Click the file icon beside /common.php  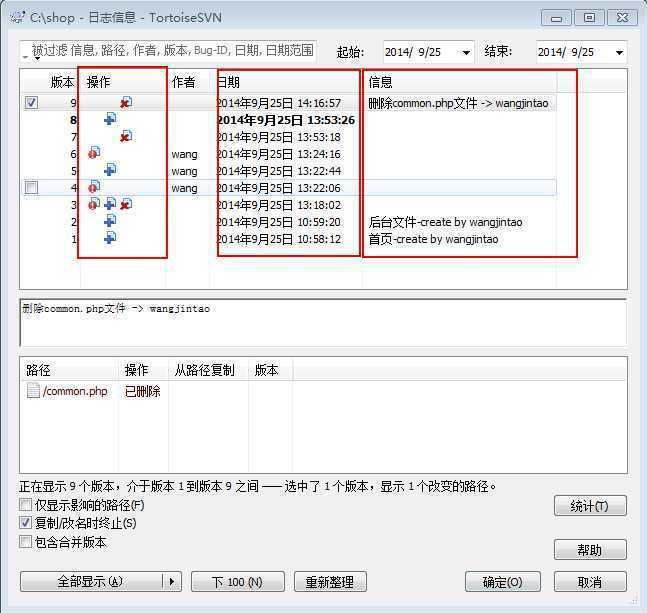pyautogui.click(x=33, y=391)
